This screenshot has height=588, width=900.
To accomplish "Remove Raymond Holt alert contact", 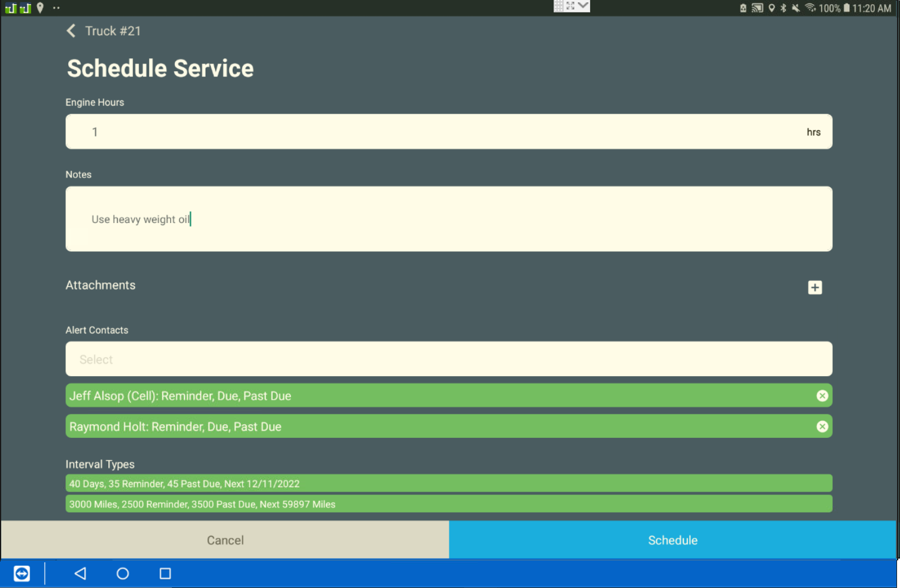I will (822, 427).
